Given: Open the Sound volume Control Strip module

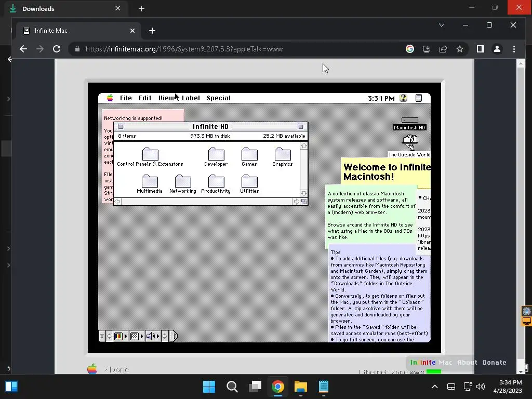Looking at the screenshot, I should pyautogui.click(x=153, y=336).
